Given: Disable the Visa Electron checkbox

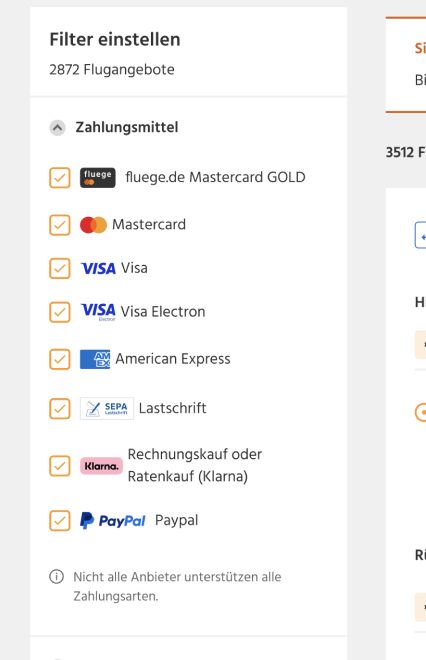Looking at the screenshot, I should tap(60, 312).
